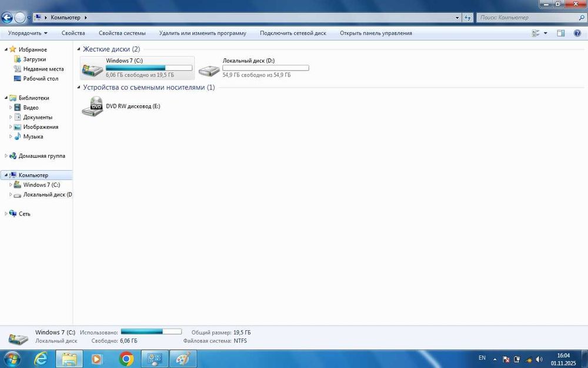The width and height of the screenshot is (588, 368).
Task: Open Windows Media Player from the taskbar
Action: click(x=96, y=359)
